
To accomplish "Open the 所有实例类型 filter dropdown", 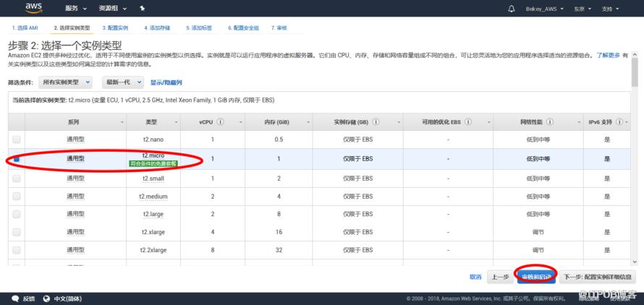I will (66, 82).
